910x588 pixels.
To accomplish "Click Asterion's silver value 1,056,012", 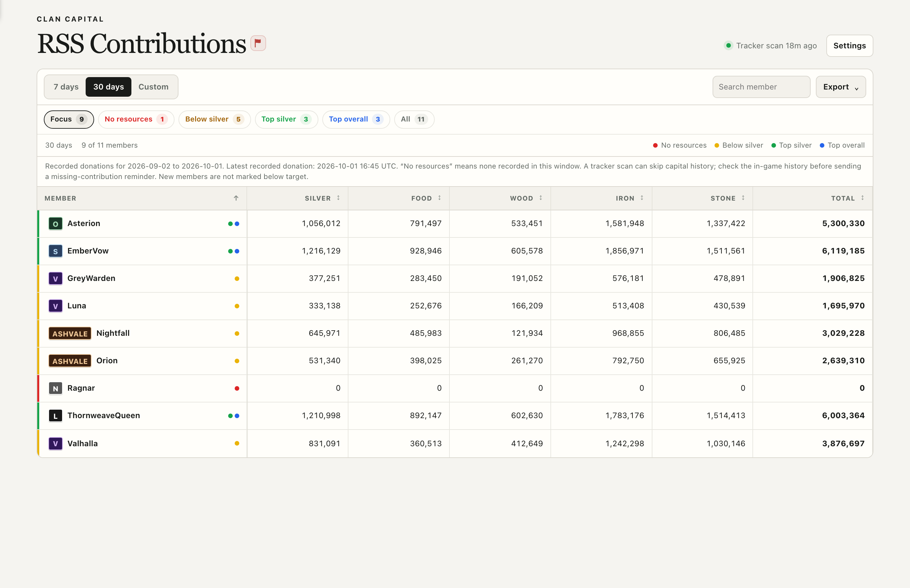I will click(321, 223).
